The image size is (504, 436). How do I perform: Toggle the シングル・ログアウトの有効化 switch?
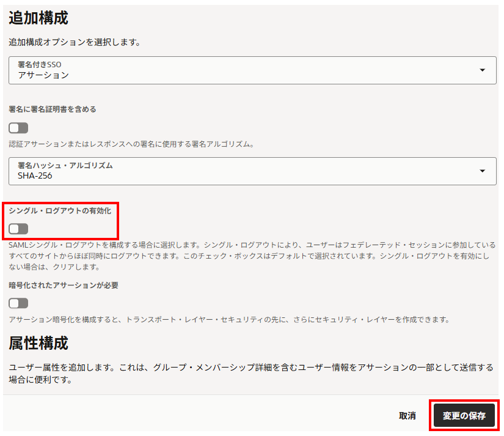(18, 229)
